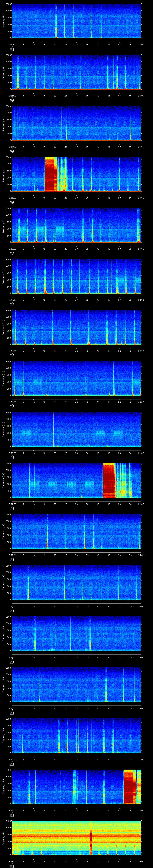The image size is (153, 868).
Task: Click the saturated red burst in the 2:25:00 panel
Action: pyautogui.click(x=51, y=174)
